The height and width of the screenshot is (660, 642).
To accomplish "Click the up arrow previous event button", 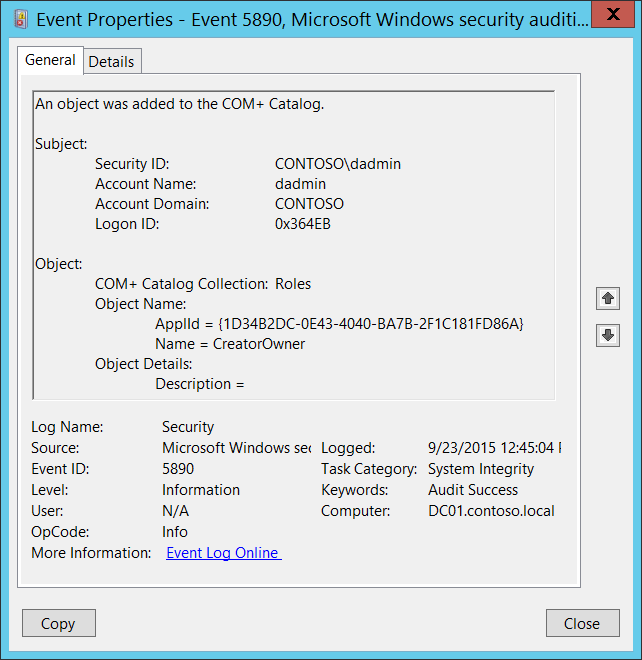I will 607,298.
